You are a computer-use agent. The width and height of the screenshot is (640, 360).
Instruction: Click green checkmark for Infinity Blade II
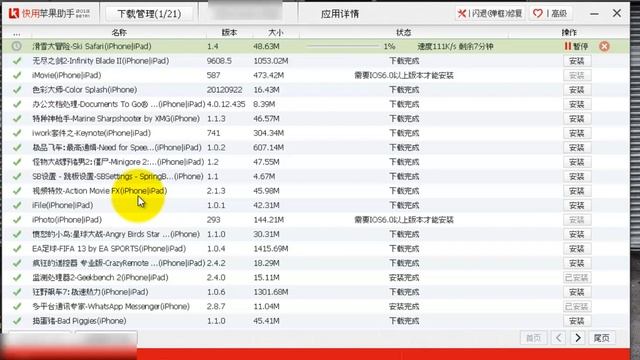click(17, 61)
